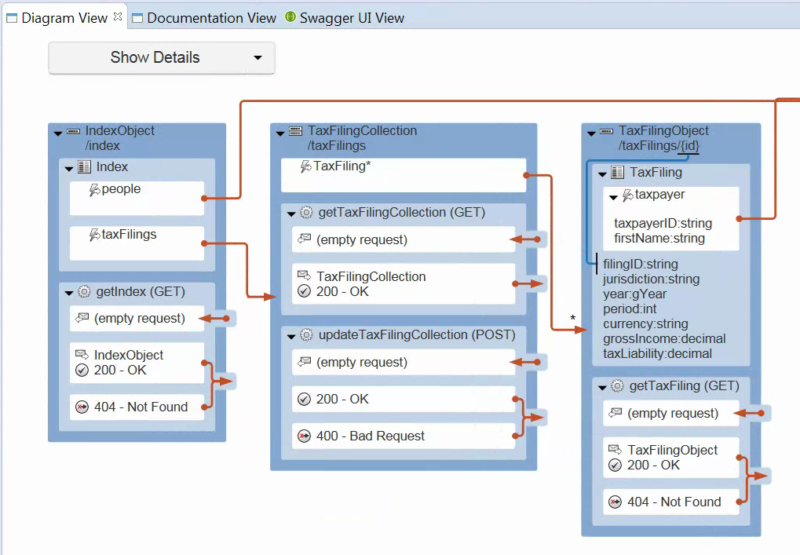Click the TaxFilingObject resource icon

(607, 131)
